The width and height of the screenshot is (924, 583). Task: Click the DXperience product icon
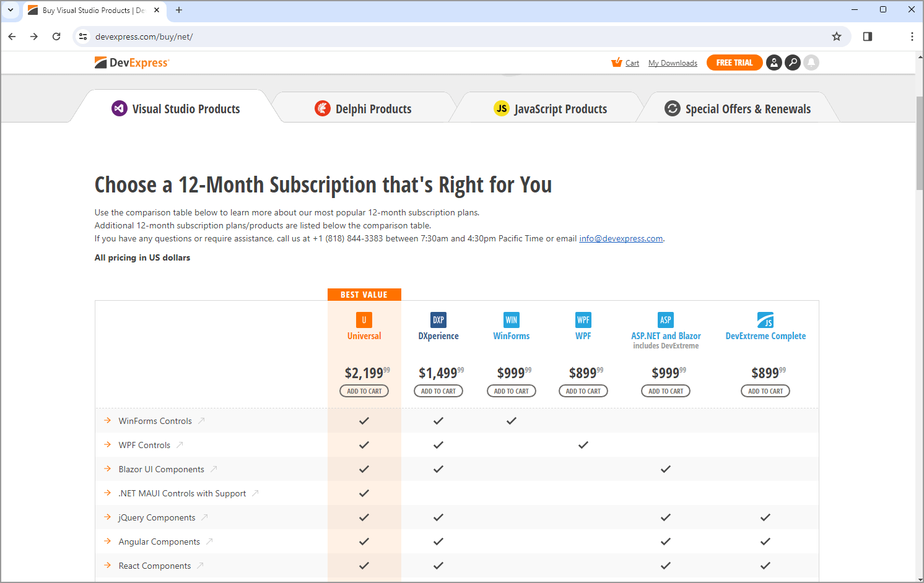(438, 320)
